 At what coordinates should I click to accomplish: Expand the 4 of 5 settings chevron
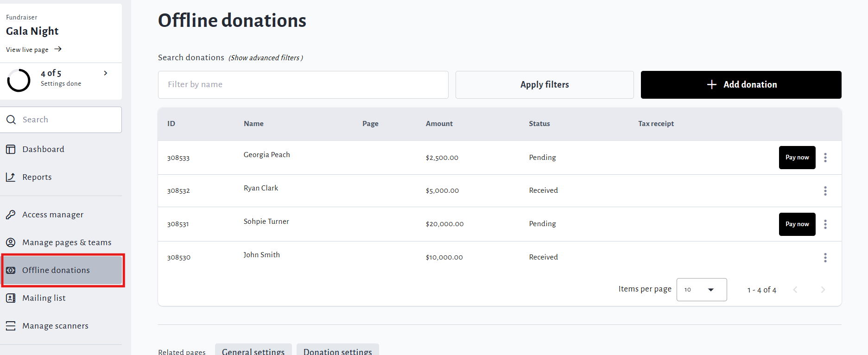click(x=106, y=73)
